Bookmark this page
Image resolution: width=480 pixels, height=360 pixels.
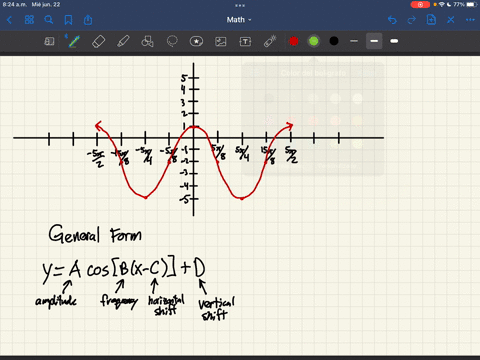coord(68,20)
